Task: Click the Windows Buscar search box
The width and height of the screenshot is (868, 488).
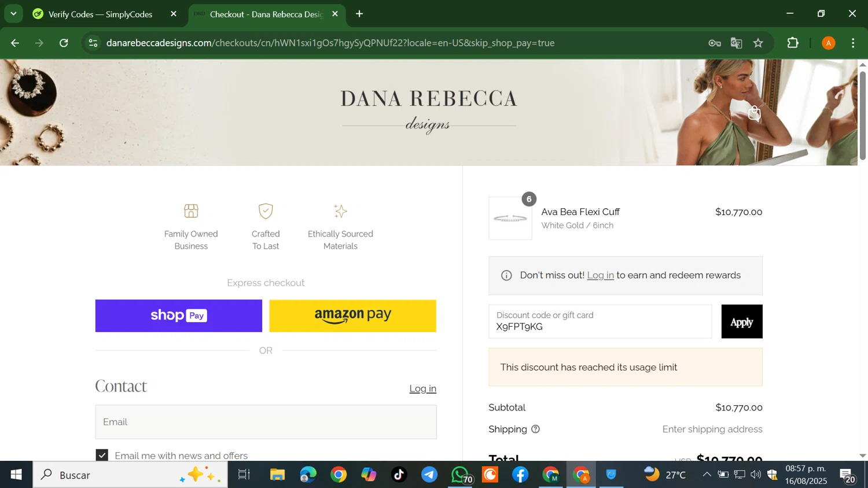Action: (x=130, y=475)
